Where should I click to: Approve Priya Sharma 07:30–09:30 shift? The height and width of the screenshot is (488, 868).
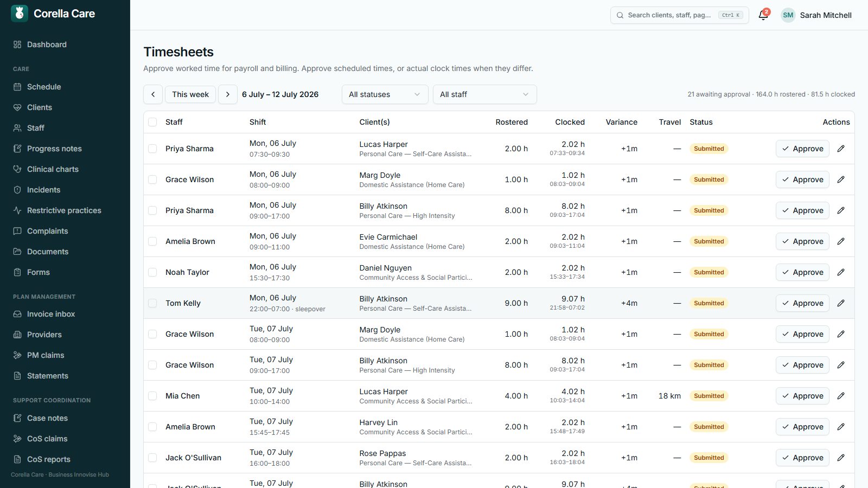802,149
